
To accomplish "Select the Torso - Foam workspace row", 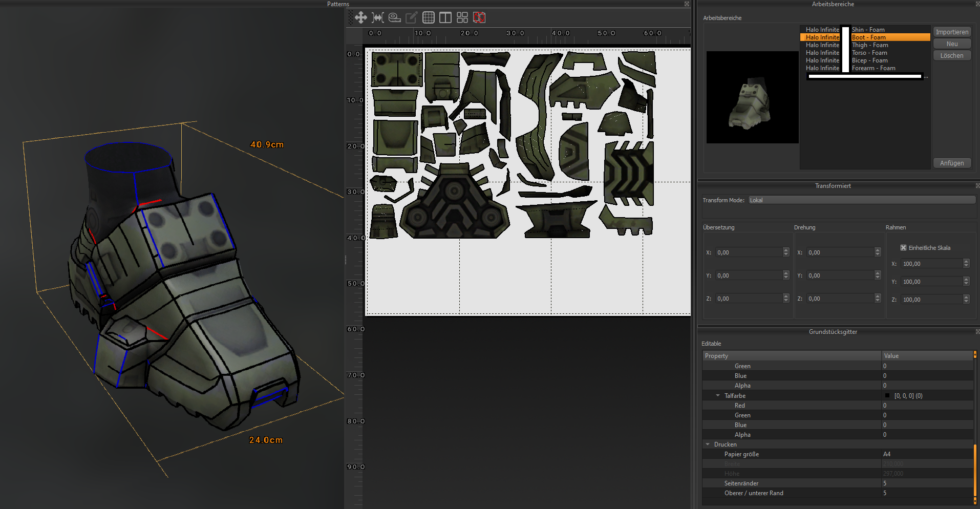I will pyautogui.click(x=865, y=53).
